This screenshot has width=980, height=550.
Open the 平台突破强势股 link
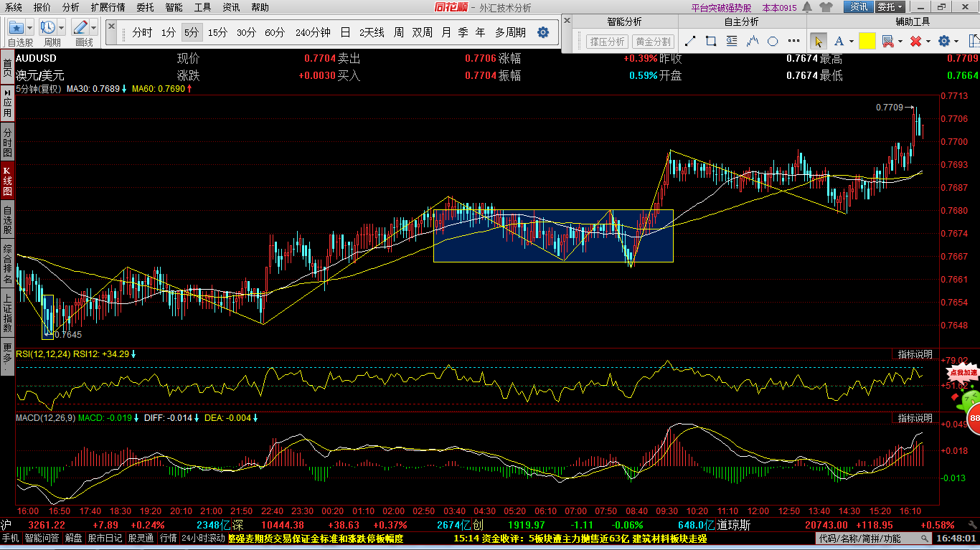(x=722, y=8)
